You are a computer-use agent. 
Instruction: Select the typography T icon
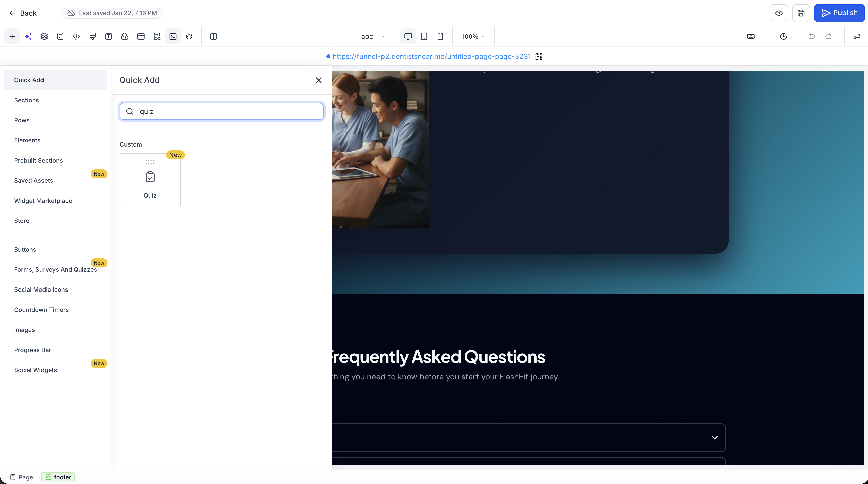[109, 36]
